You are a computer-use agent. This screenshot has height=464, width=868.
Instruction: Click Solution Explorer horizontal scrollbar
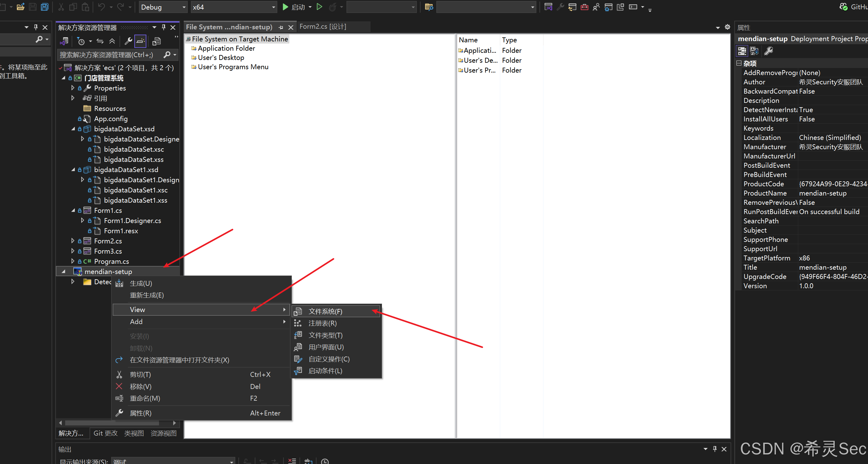[111, 423]
